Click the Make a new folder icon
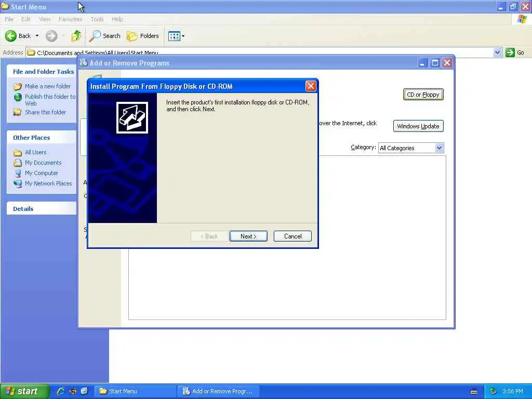The width and height of the screenshot is (532, 399). point(18,87)
